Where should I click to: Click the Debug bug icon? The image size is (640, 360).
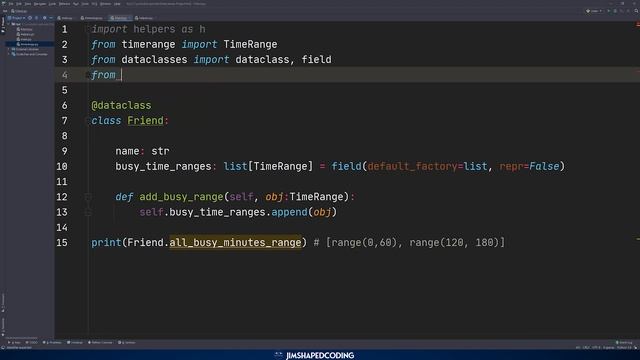[615, 11]
